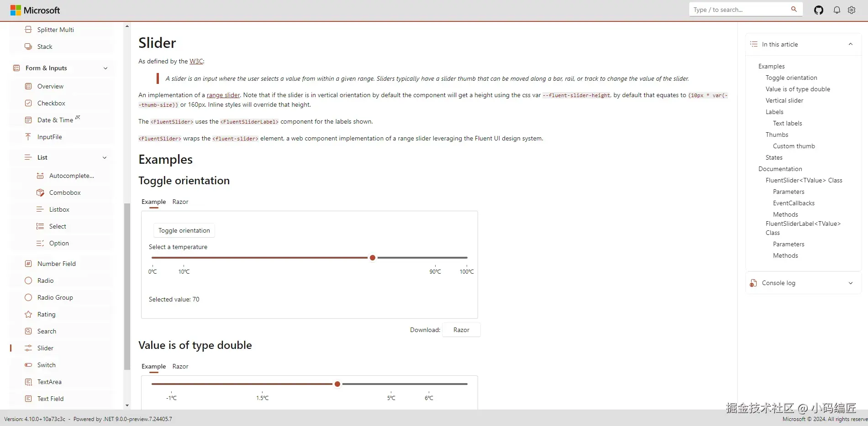Click the Radio Group icon
868x426 pixels.
click(28, 297)
